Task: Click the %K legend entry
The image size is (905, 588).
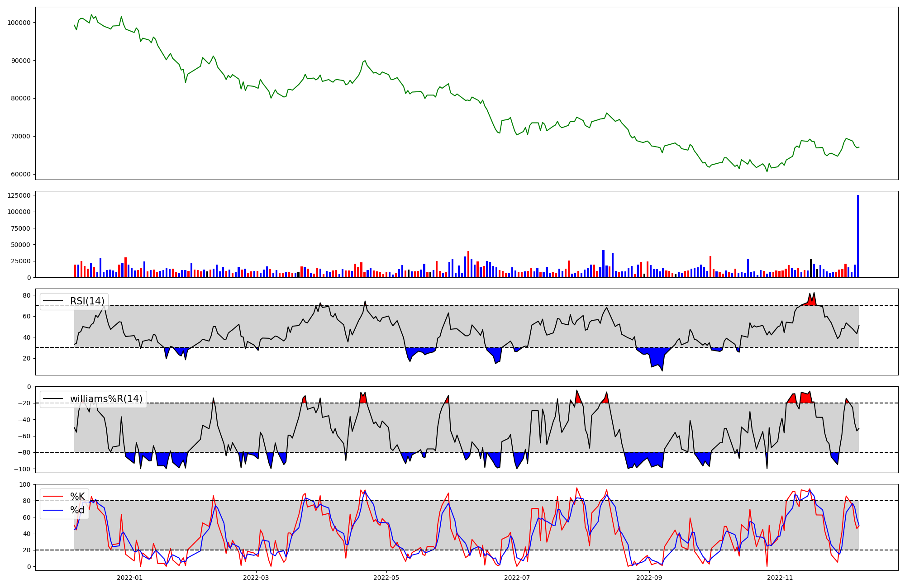Action: [x=77, y=497]
